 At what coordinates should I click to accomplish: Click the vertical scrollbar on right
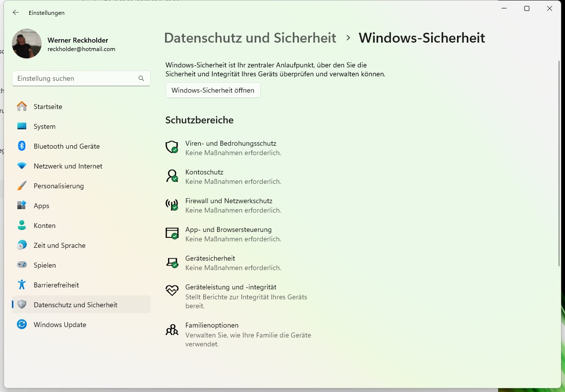559,164
